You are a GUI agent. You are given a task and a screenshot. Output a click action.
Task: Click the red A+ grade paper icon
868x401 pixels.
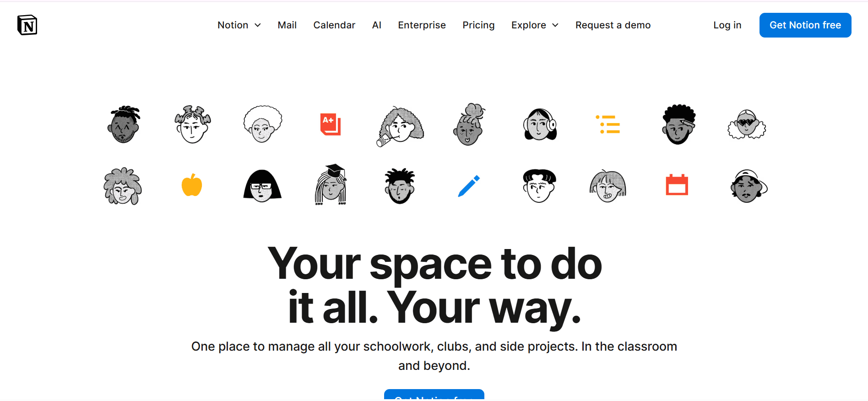point(331,124)
